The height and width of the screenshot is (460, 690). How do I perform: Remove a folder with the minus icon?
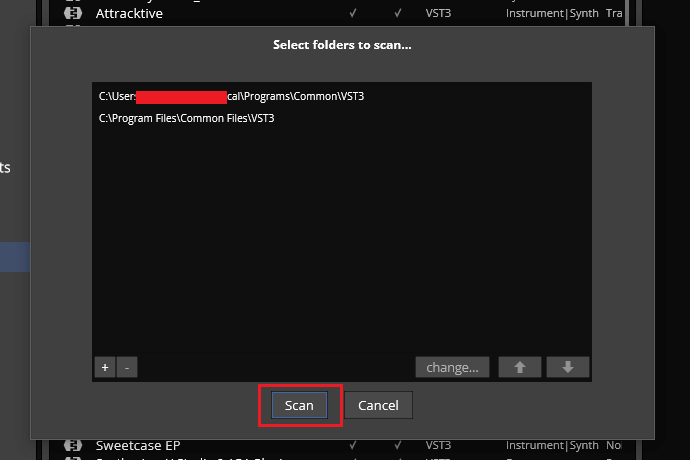tap(127, 367)
